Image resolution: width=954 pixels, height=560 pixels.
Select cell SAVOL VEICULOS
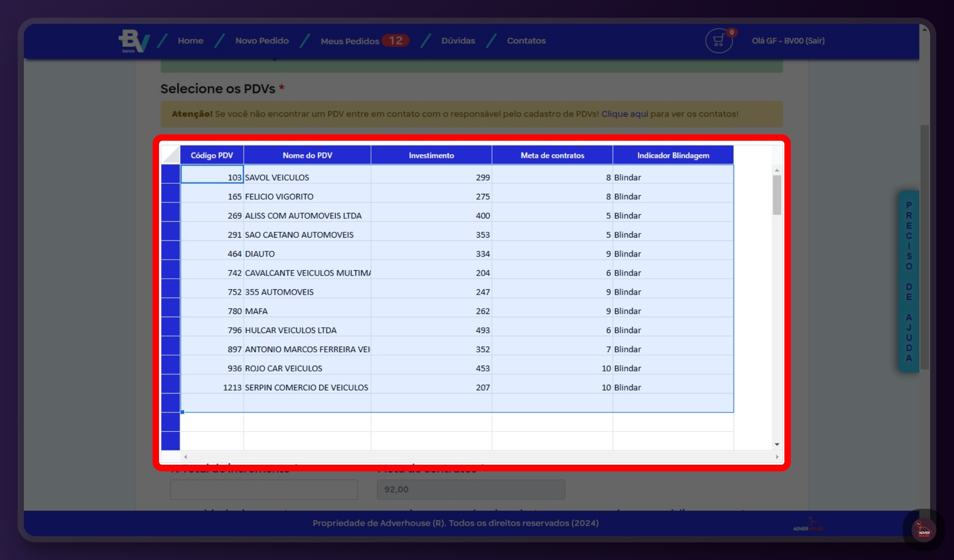pyautogui.click(x=307, y=174)
